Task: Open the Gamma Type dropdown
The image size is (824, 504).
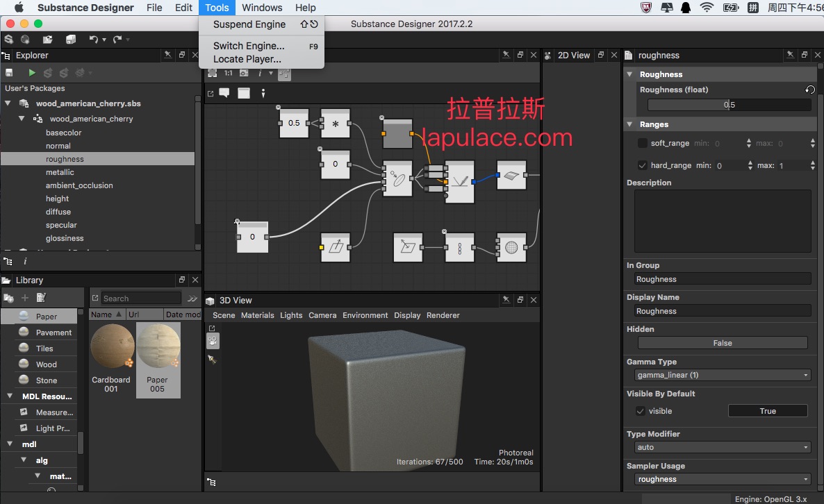Action: click(x=723, y=375)
